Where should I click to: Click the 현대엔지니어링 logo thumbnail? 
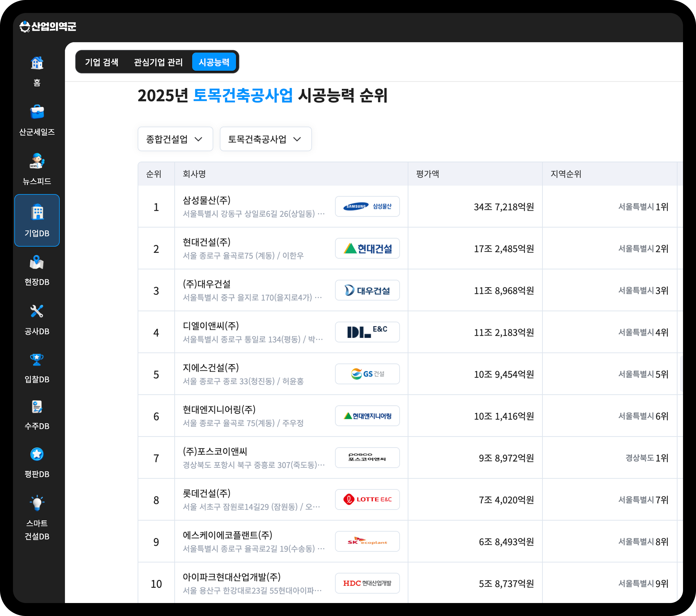coord(367,416)
